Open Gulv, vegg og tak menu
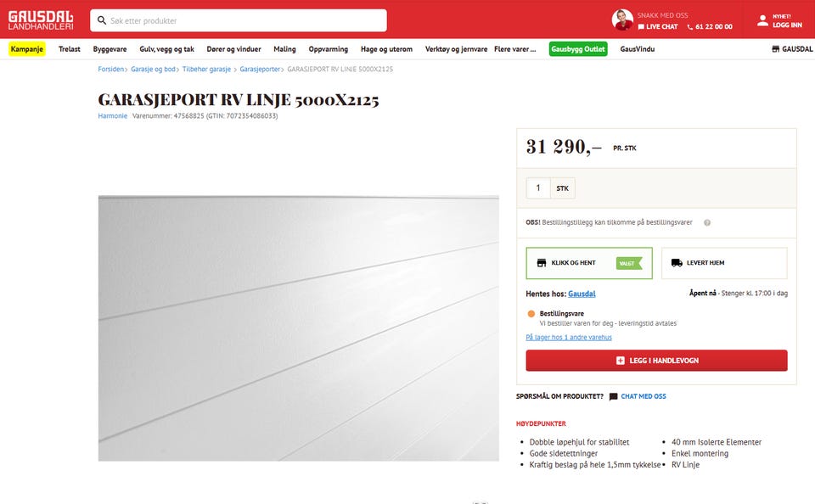Screen dimensions: 815x504 (167, 49)
